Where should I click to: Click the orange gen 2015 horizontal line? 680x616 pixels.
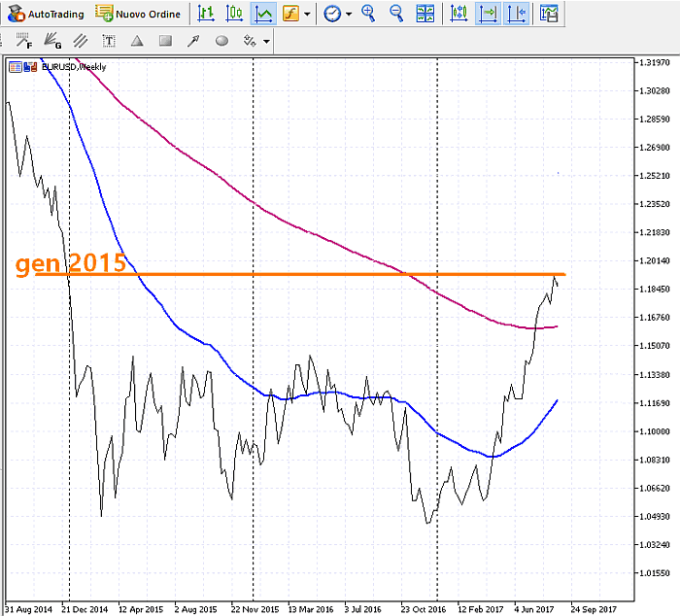click(x=340, y=275)
